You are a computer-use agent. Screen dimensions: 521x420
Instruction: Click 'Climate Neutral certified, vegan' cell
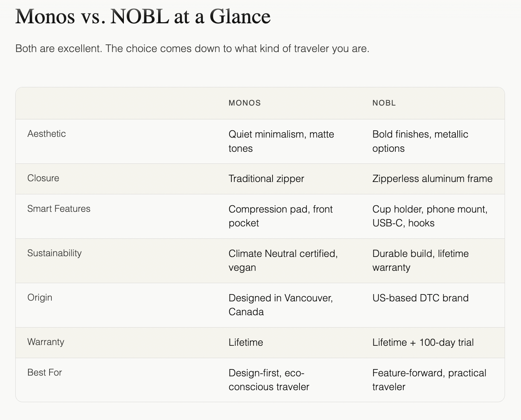click(x=283, y=260)
